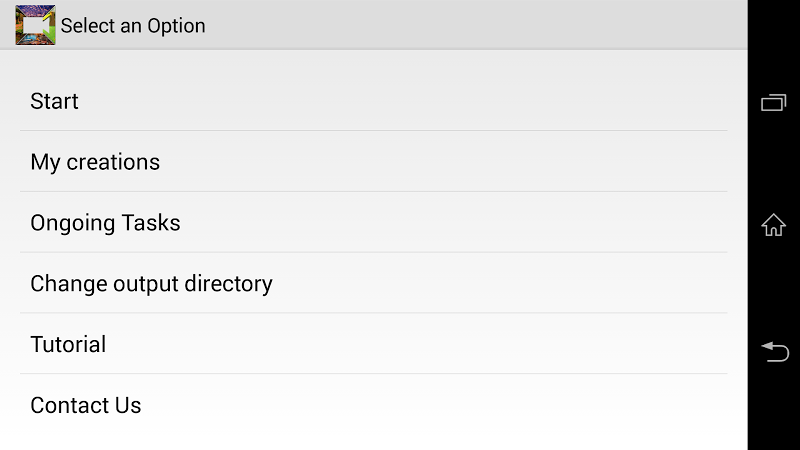This screenshot has width=800, height=450.
Task: Show recent apps from the navigation bar
Action: (x=773, y=102)
